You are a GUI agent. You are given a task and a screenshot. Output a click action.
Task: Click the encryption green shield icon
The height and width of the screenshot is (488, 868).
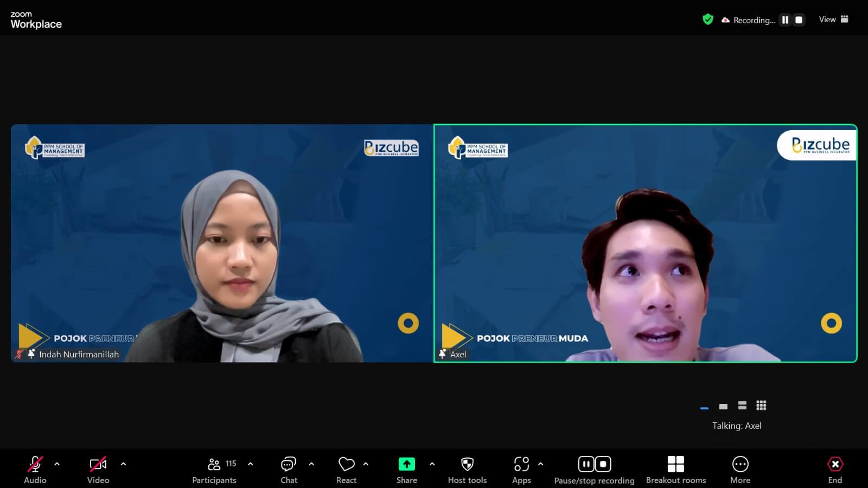707,20
